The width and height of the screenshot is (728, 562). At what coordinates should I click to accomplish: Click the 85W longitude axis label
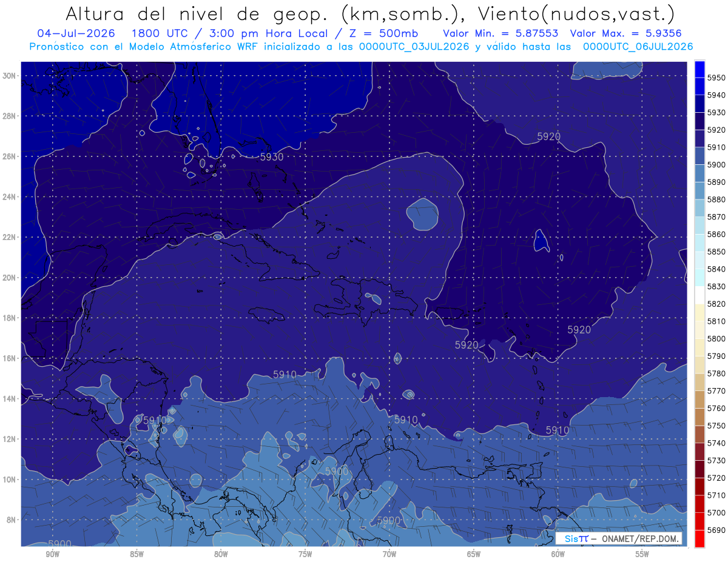pos(136,554)
